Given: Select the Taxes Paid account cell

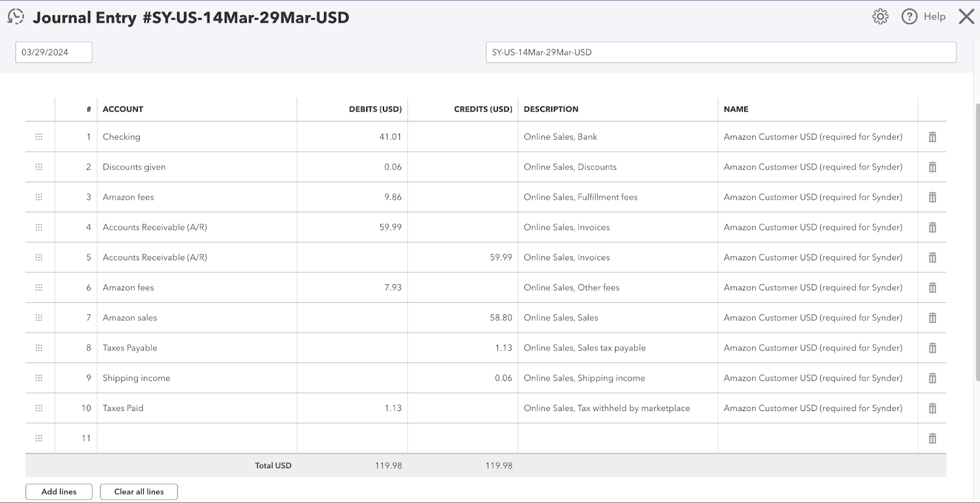Looking at the screenshot, I should click(197, 408).
